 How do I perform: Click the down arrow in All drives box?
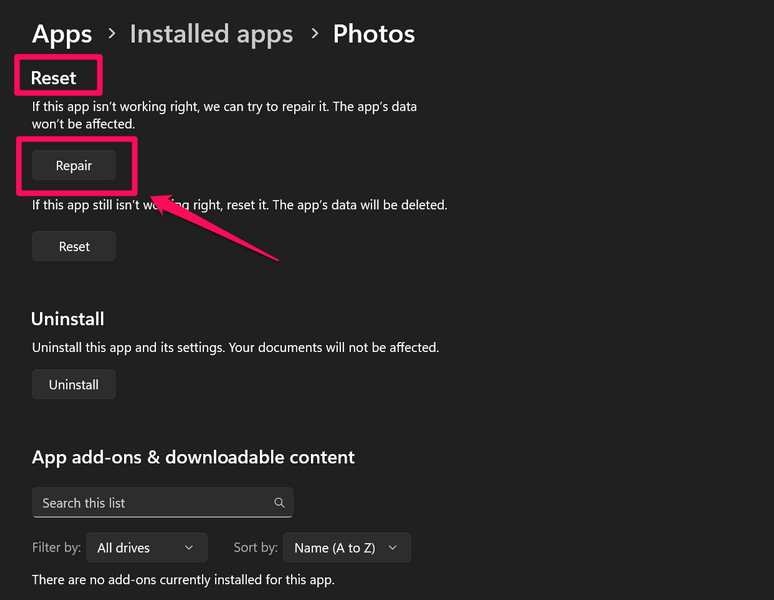pos(189,548)
